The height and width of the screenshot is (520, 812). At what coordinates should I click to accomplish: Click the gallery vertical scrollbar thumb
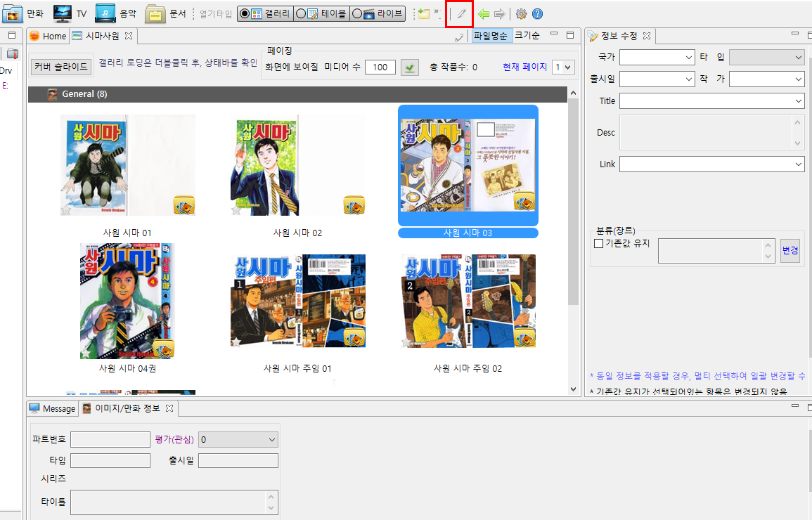click(x=573, y=202)
